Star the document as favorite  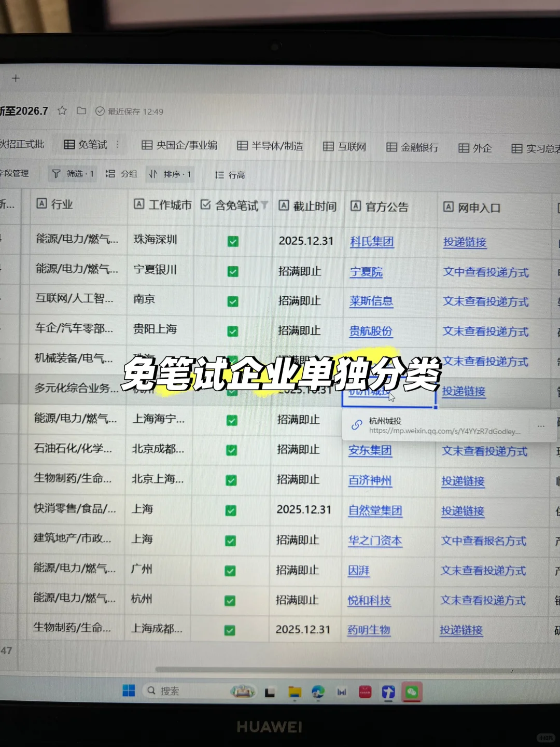click(62, 110)
